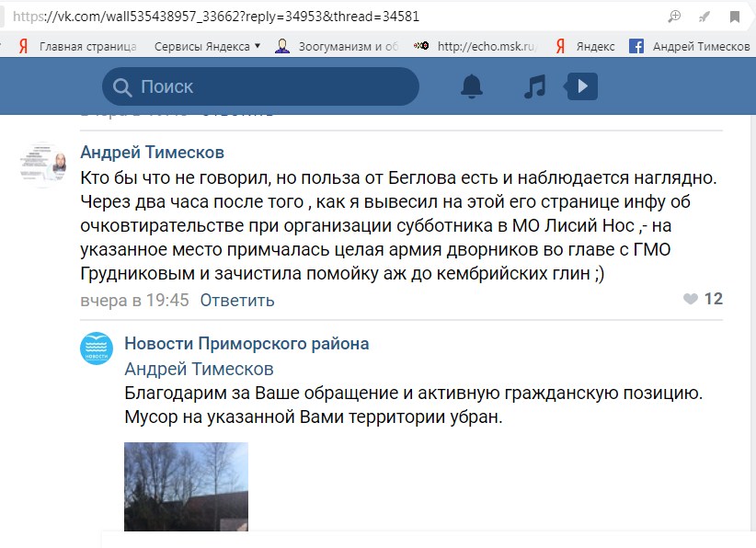Open Новости Приморского района avatar
This screenshot has height=548, width=756.
coord(97,348)
